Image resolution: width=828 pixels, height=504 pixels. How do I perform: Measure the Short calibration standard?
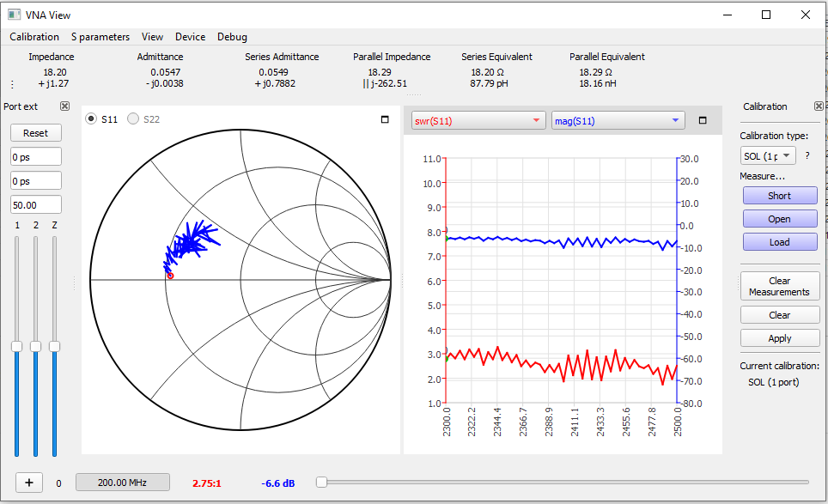[x=780, y=196]
